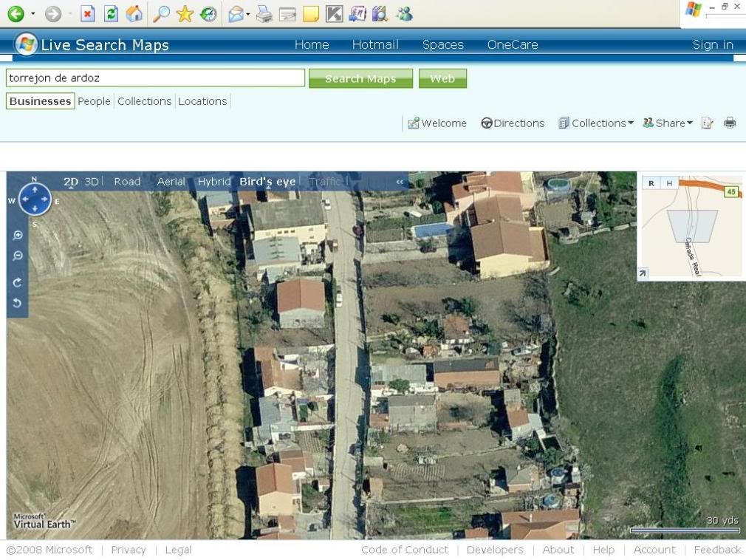The width and height of the screenshot is (746, 560).
Task: Rotate bird's eye view clockwise
Action: click(x=18, y=282)
